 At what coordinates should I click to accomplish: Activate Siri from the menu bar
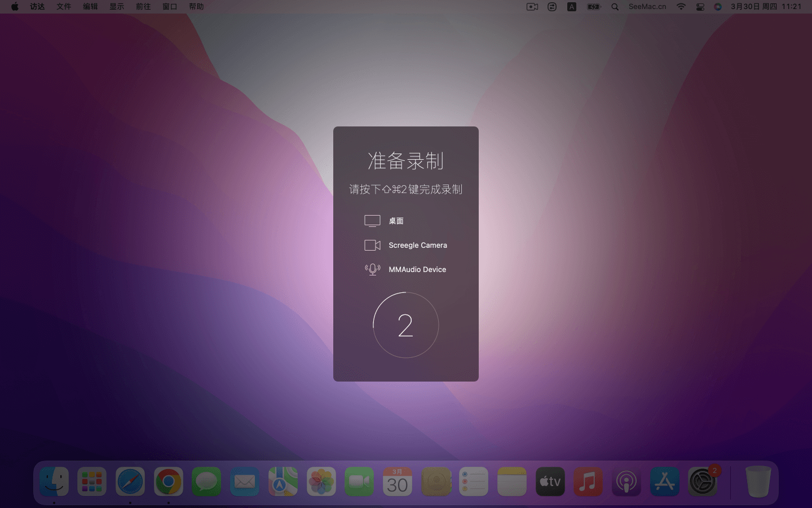click(717, 7)
